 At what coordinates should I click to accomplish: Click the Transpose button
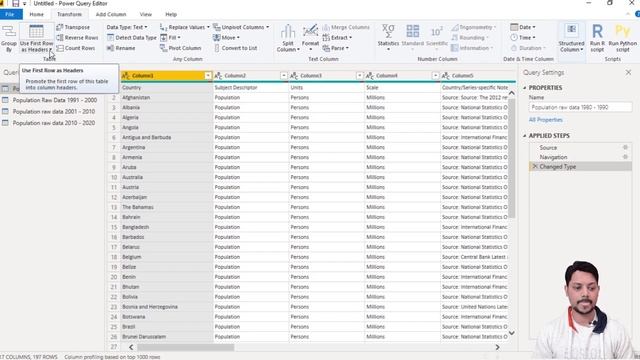pyautogui.click(x=73, y=27)
